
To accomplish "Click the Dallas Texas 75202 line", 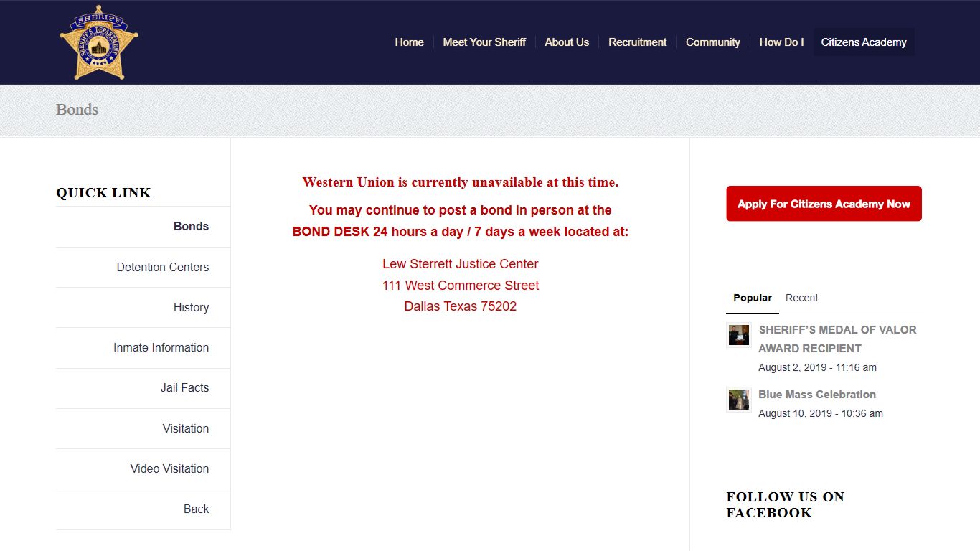I will point(461,306).
